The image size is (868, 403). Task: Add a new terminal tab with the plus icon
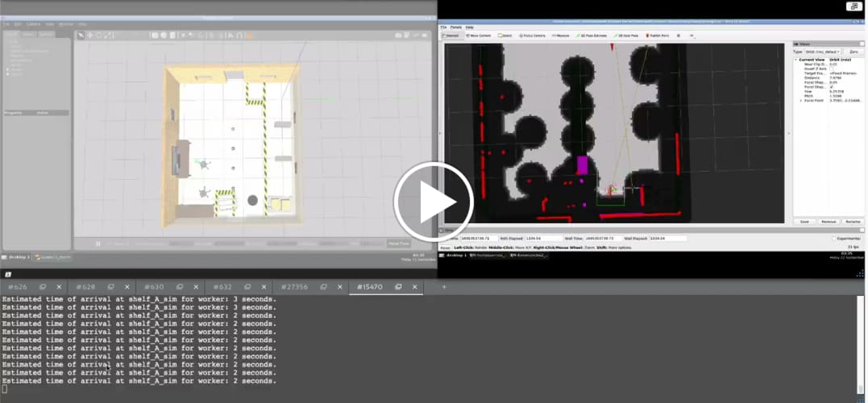(x=444, y=287)
